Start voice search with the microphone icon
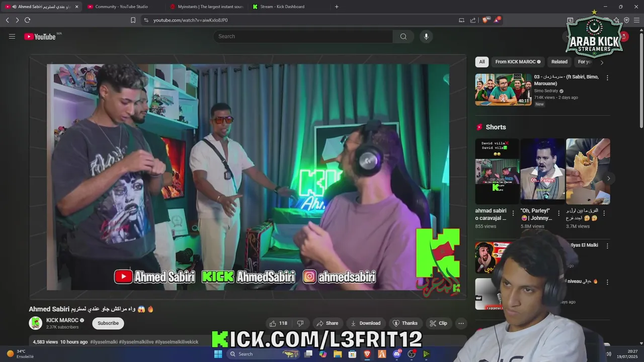The image size is (644, 362). (x=426, y=36)
